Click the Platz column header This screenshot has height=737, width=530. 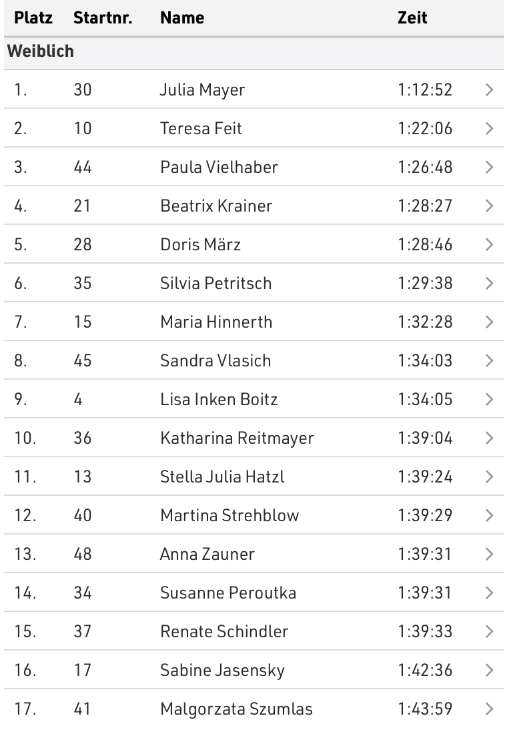pyautogui.click(x=33, y=18)
